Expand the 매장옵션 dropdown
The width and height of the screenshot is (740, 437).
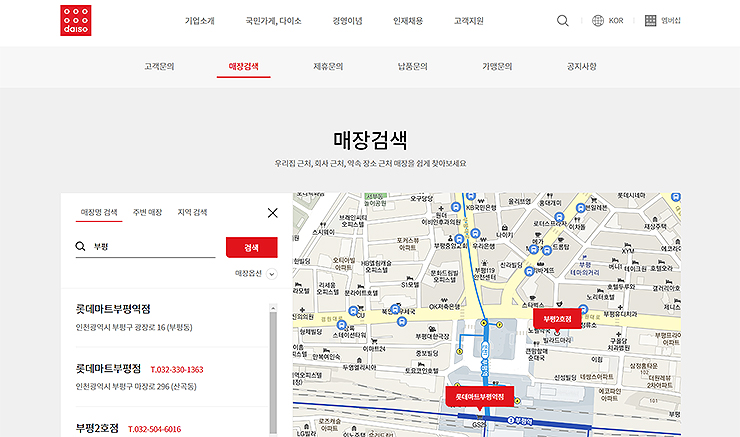271,274
